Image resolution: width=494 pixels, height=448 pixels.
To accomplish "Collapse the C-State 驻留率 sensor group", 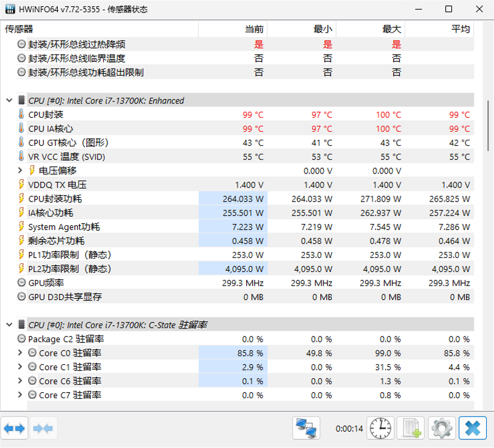I will 9,325.
